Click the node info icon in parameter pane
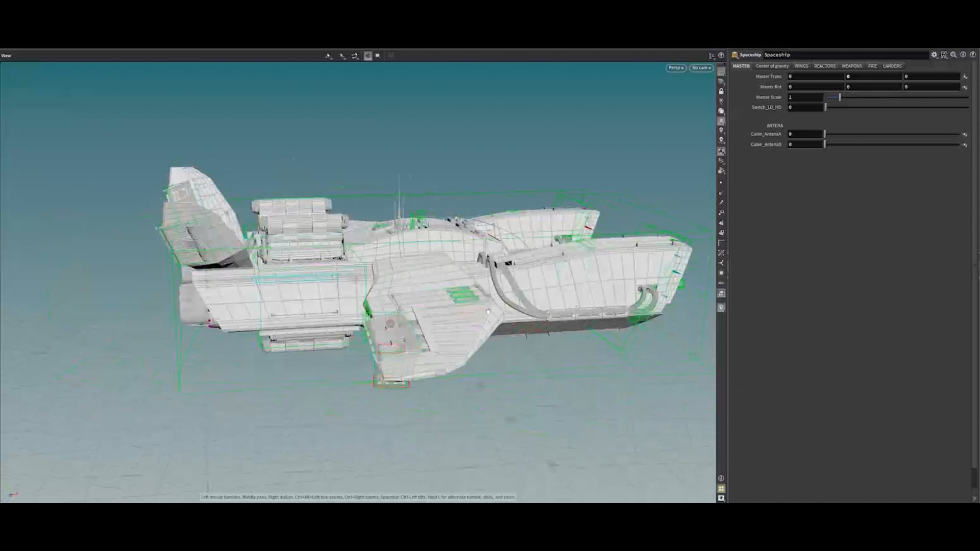Viewport: 980px width, 551px height. 963,55
